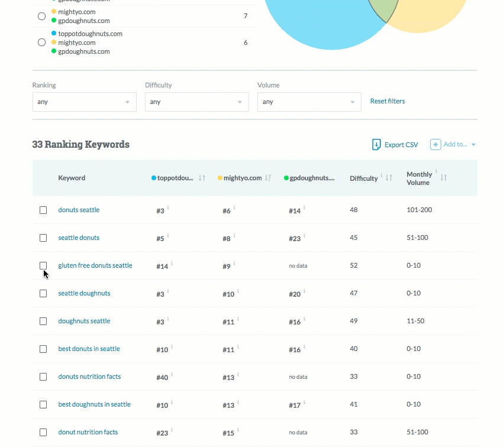This screenshot has height=448, width=504.
Task: Click the Add to plus icon
Action: 435,145
